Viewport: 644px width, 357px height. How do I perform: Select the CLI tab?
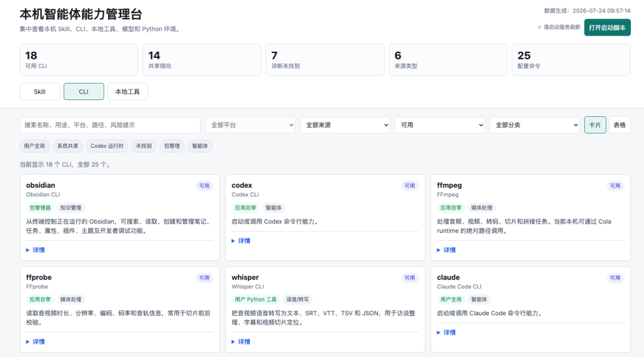tap(84, 92)
